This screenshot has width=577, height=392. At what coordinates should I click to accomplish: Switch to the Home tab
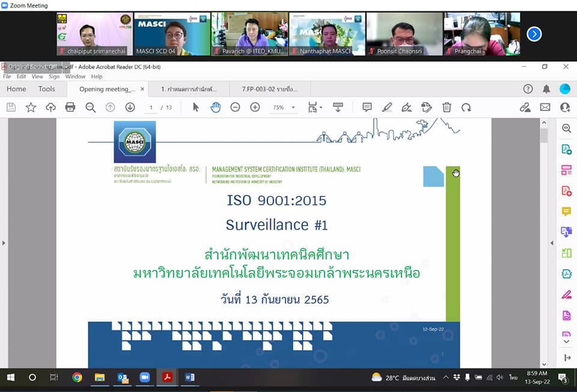click(16, 89)
